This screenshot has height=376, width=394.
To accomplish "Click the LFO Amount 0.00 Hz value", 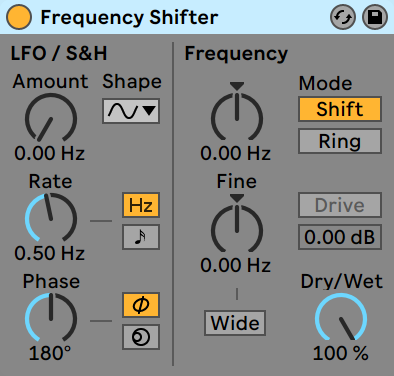I will tap(49, 154).
